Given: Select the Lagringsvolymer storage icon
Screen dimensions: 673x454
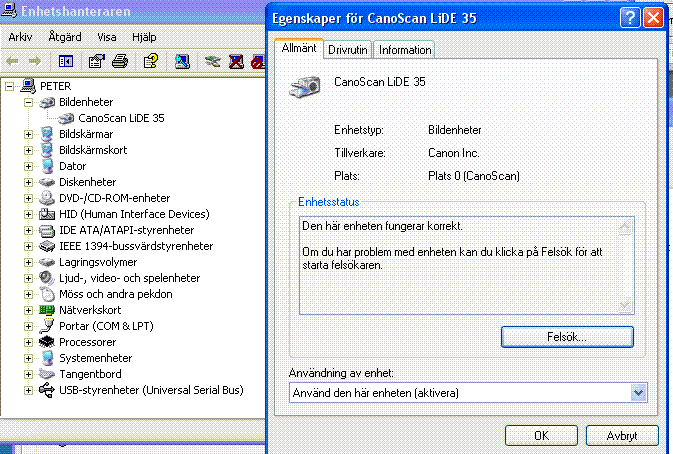Looking at the screenshot, I should [47, 262].
